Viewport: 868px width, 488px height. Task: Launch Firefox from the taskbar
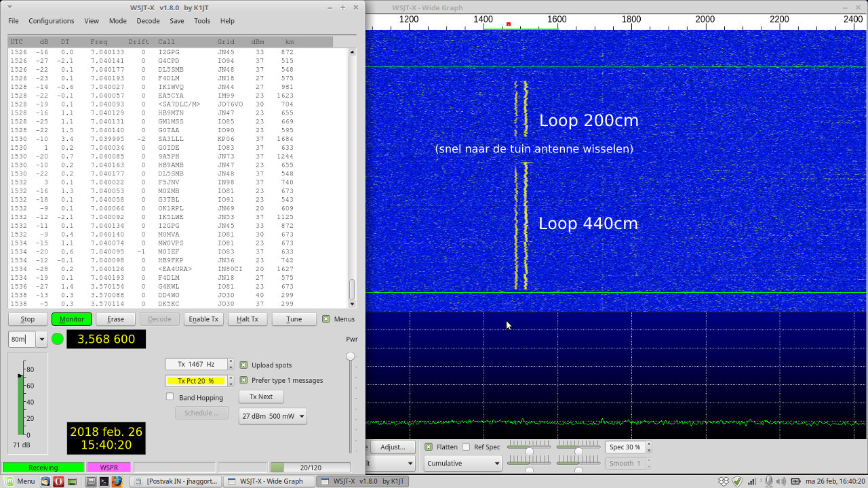(x=117, y=481)
